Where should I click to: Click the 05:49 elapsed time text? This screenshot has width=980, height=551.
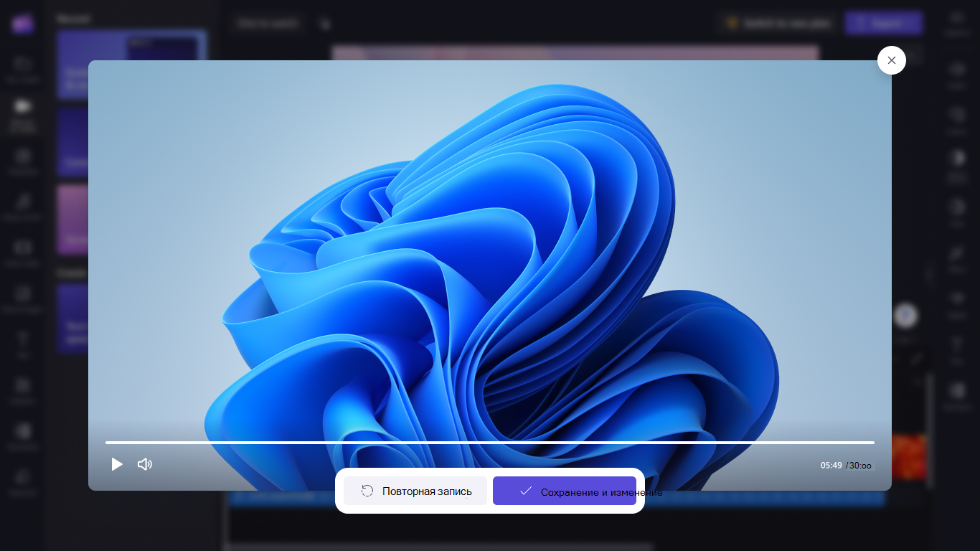[831, 466]
